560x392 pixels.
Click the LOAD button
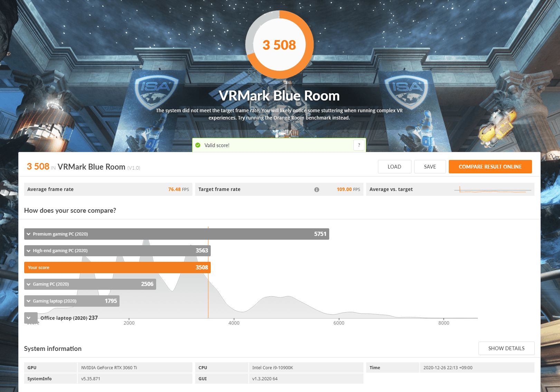click(x=395, y=166)
